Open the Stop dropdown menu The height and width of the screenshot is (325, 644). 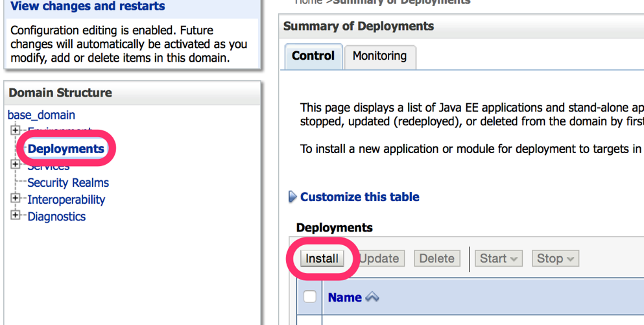coord(555,258)
